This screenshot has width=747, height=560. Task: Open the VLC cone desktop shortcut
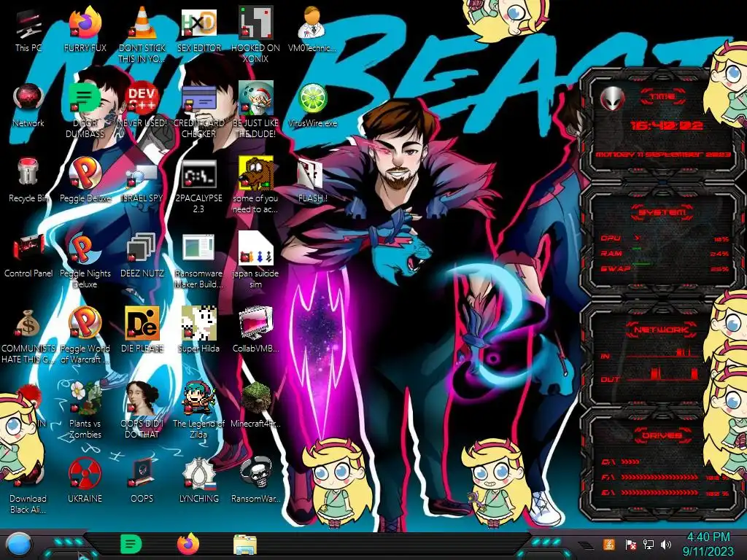tap(142, 35)
